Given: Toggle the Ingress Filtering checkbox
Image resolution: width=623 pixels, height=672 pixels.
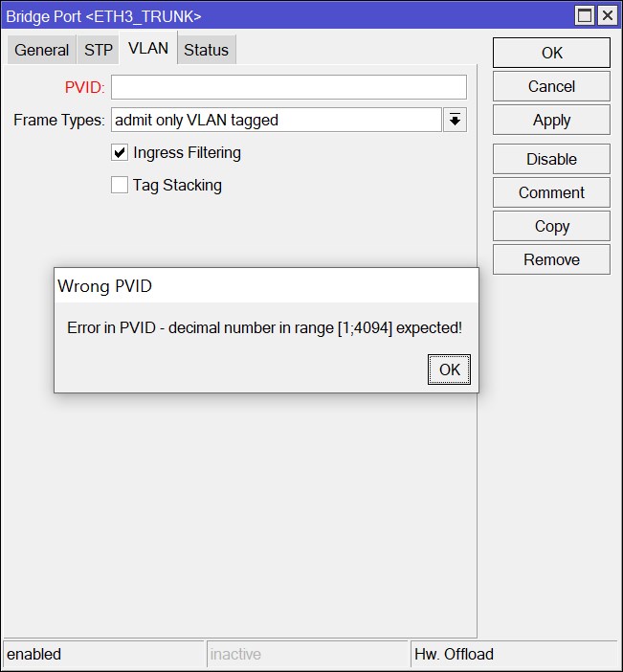Looking at the screenshot, I should (120, 152).
